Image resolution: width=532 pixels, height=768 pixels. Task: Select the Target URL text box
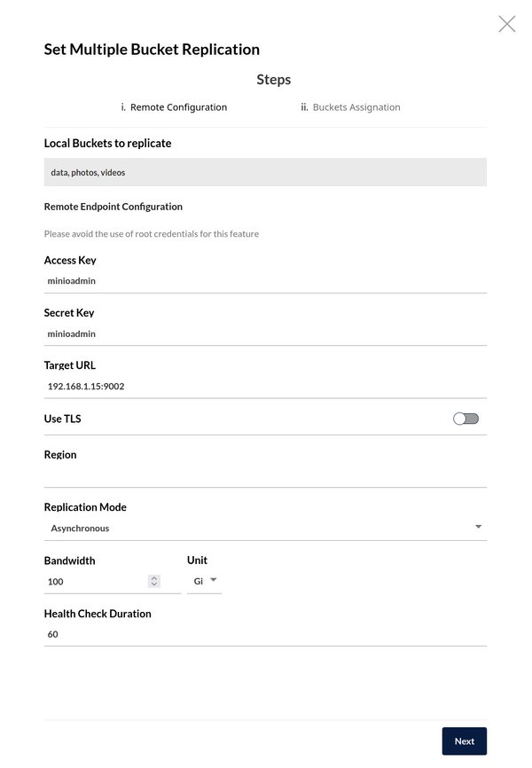pos(265,387)
